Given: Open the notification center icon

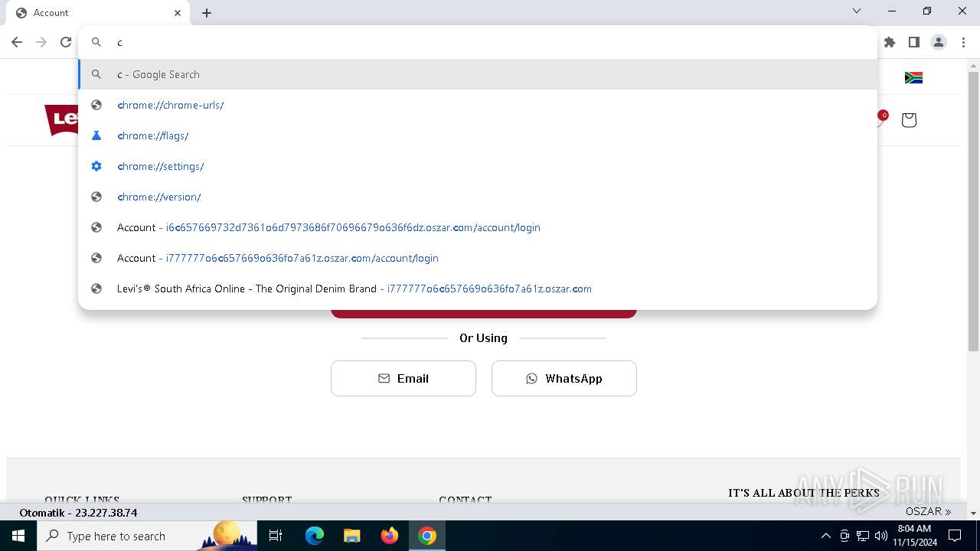Looking at the screenshot, I should point(955,536).
